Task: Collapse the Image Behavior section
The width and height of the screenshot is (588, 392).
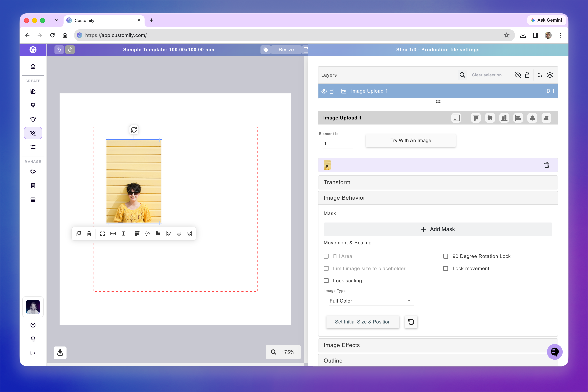Action: pyautogui.click(x=438, y=198)
